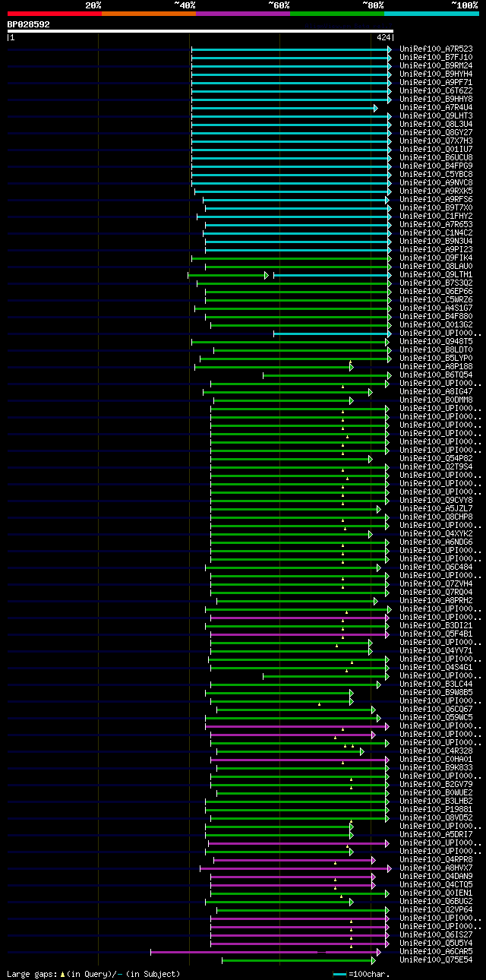Screen dimensions: 486x980
Task: Select label UniRef100_B6UCU8
Action: [x=436, y=157]
